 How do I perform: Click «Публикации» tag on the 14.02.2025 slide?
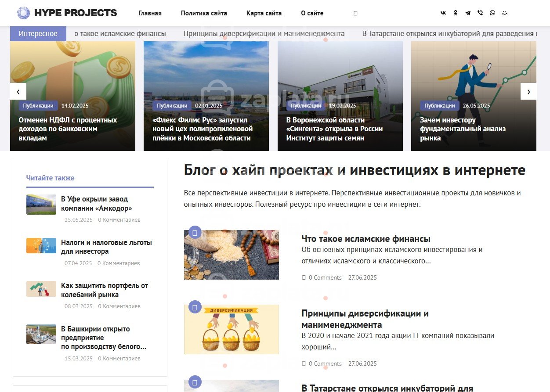(38, 106)
